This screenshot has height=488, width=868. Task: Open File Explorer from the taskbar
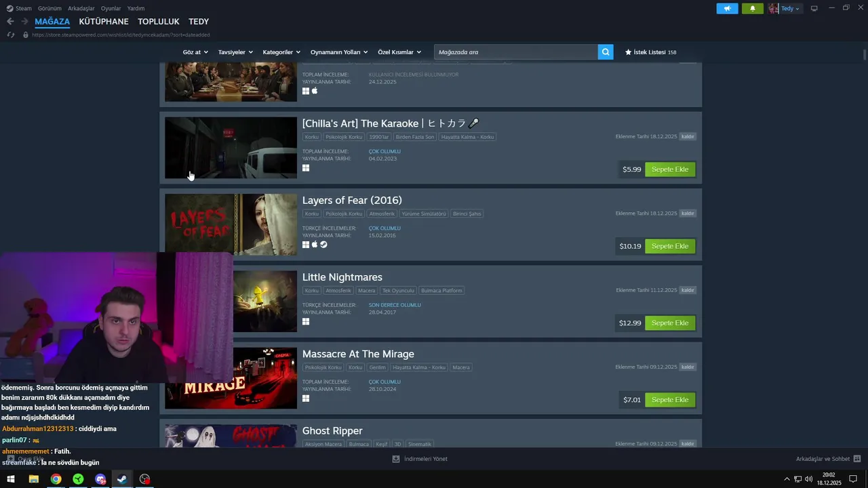pyautogui.click(x=33, y=479)
